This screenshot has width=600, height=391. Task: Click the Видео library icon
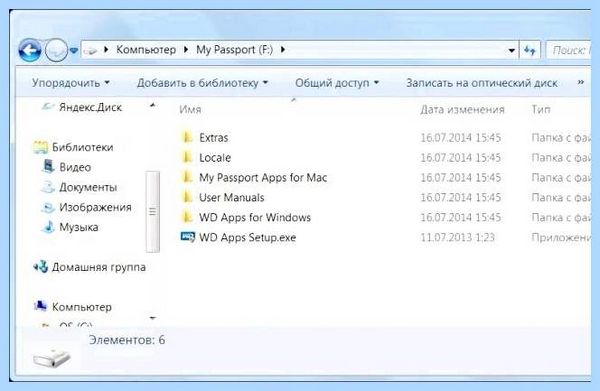pyautogui.click(x=48, y=166)
